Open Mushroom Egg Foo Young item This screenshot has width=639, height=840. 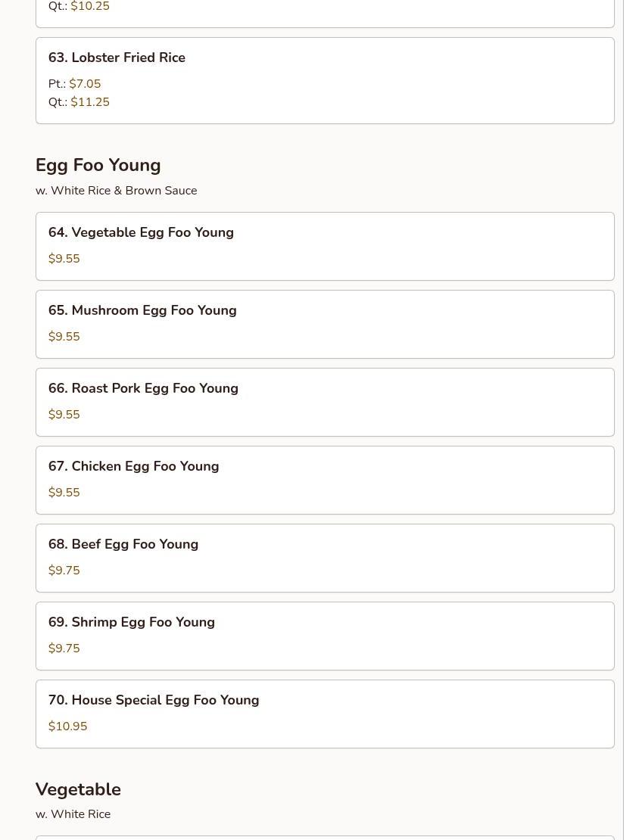[x=142, y=311]
